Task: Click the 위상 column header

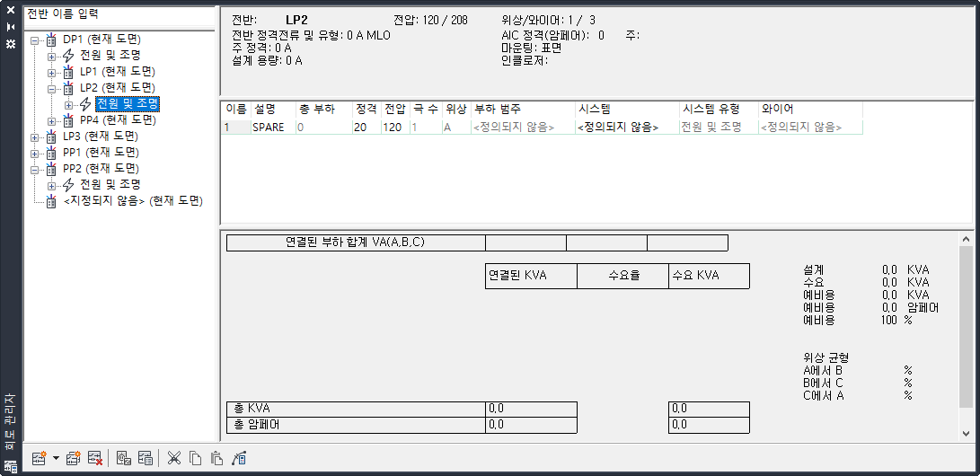Action: point(456,110)
